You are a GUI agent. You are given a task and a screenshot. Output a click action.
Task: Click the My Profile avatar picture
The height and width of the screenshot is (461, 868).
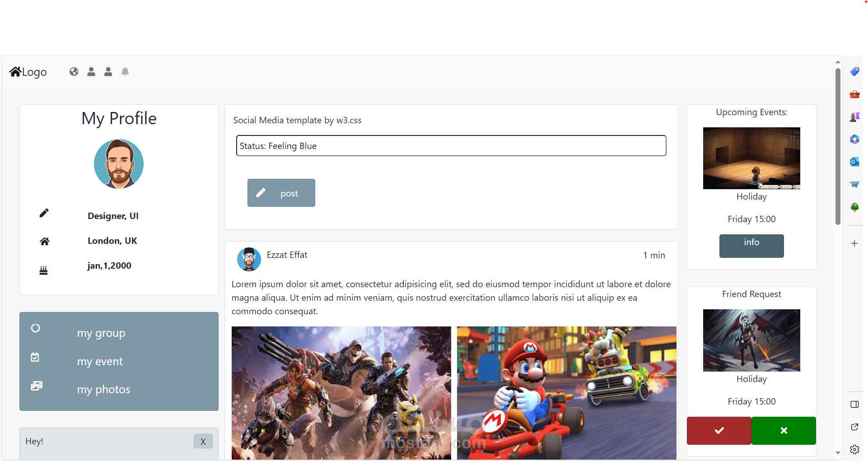click(119, 164)
